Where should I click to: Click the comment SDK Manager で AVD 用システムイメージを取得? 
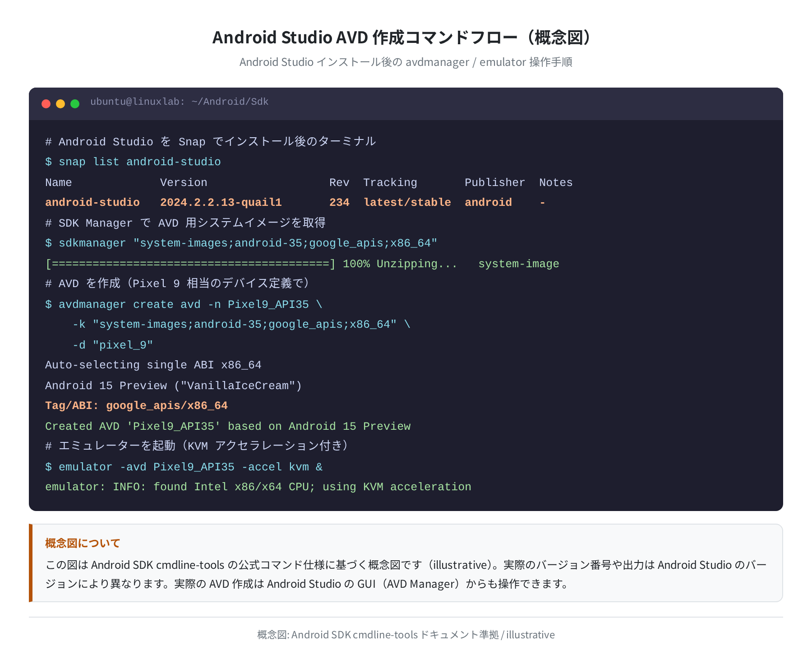pyautogui.click(x=185, y=223)
